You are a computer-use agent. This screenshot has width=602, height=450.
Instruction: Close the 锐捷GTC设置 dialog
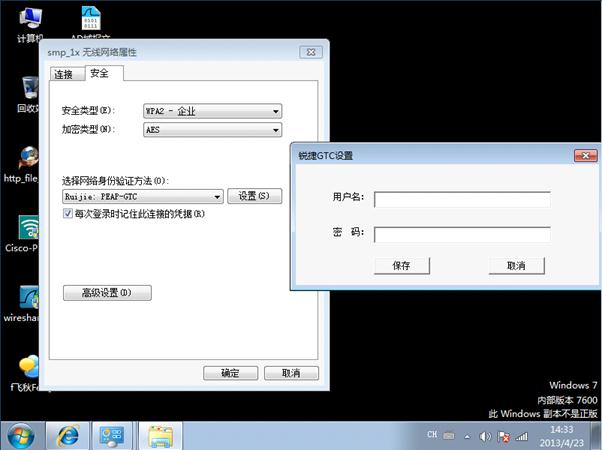pyautogui.click(x=585, y=156)
